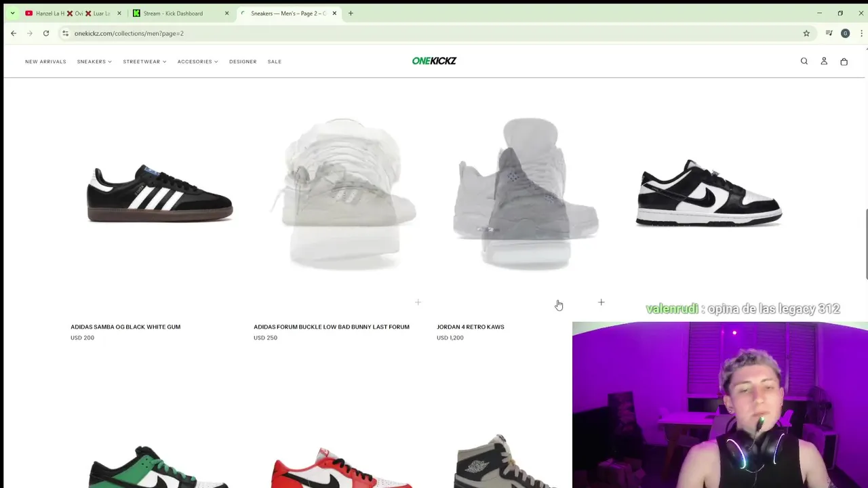Open the Sale menu item
The image size is (868, 488).
tap(274, 62)
